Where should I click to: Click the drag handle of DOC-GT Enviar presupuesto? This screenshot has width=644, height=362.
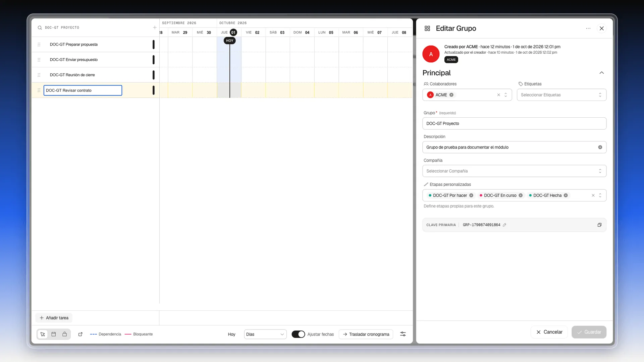(39, 60)
